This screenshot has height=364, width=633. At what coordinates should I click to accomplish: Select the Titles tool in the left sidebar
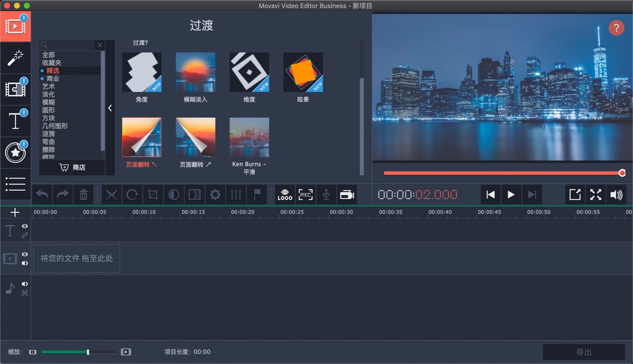click(x=15, y=120)
